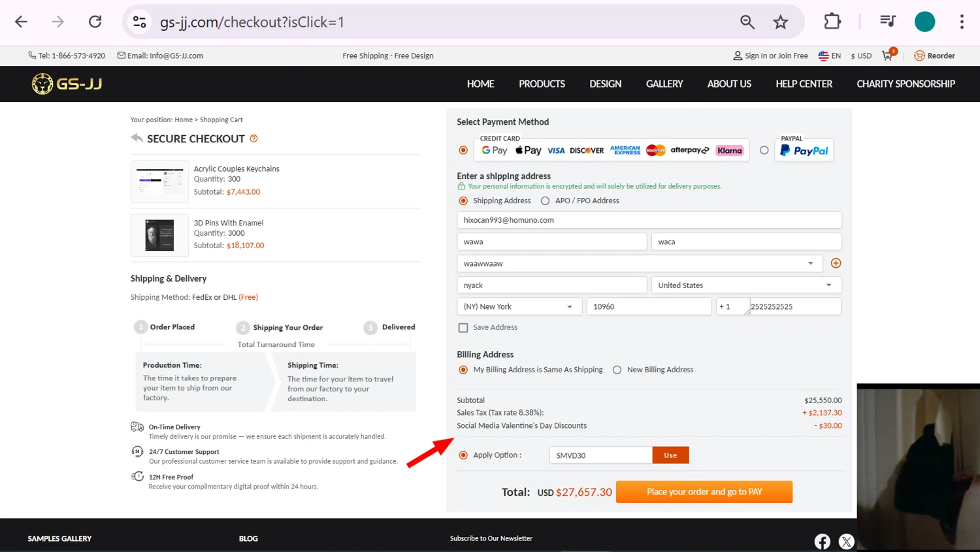This screenshot has height=552, width=980.
Task: Click the city field nyack
Action: pos(552,285)
